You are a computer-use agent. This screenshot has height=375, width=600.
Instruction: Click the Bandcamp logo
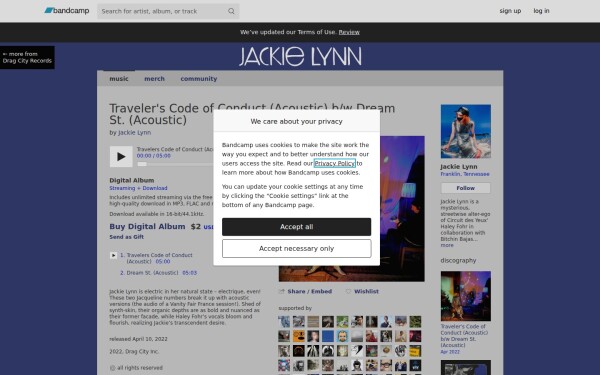point(67,11)
